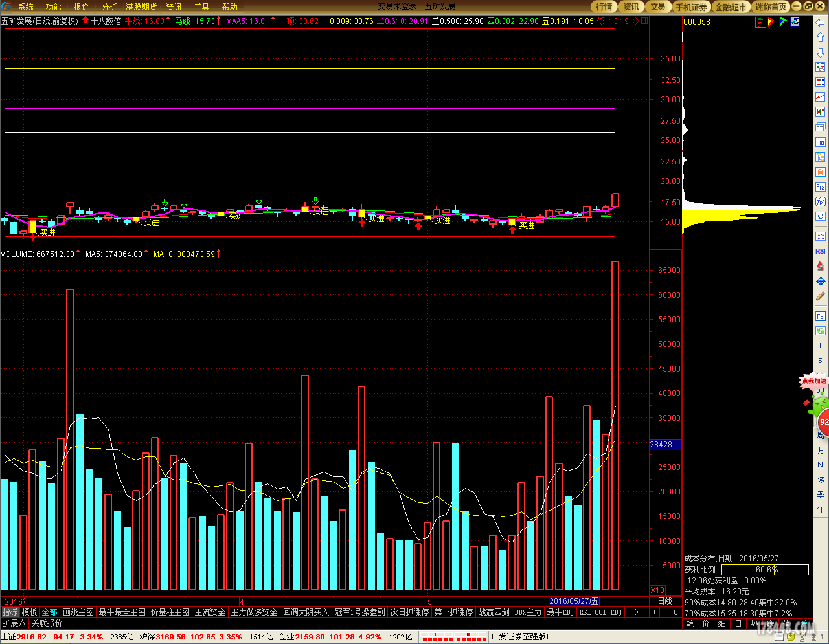This screenshot has width=829, height=644.
Task: Toggle the 指标 indicator mode button
Action: point(10,612)
